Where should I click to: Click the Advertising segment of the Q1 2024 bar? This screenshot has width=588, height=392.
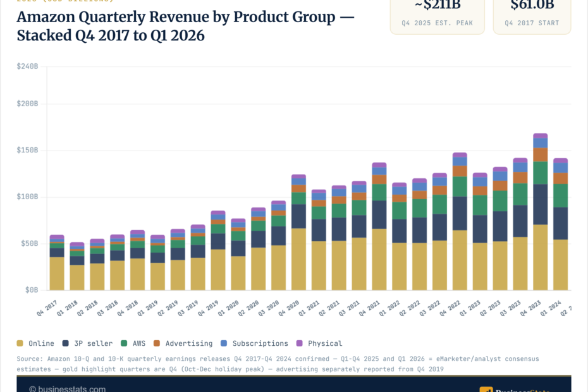[561, 178]
